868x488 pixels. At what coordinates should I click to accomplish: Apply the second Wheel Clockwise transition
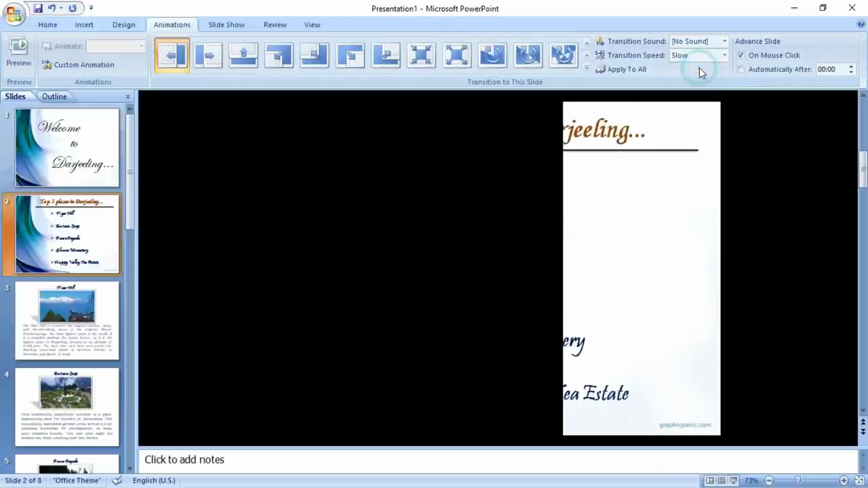tap(528, 55)
